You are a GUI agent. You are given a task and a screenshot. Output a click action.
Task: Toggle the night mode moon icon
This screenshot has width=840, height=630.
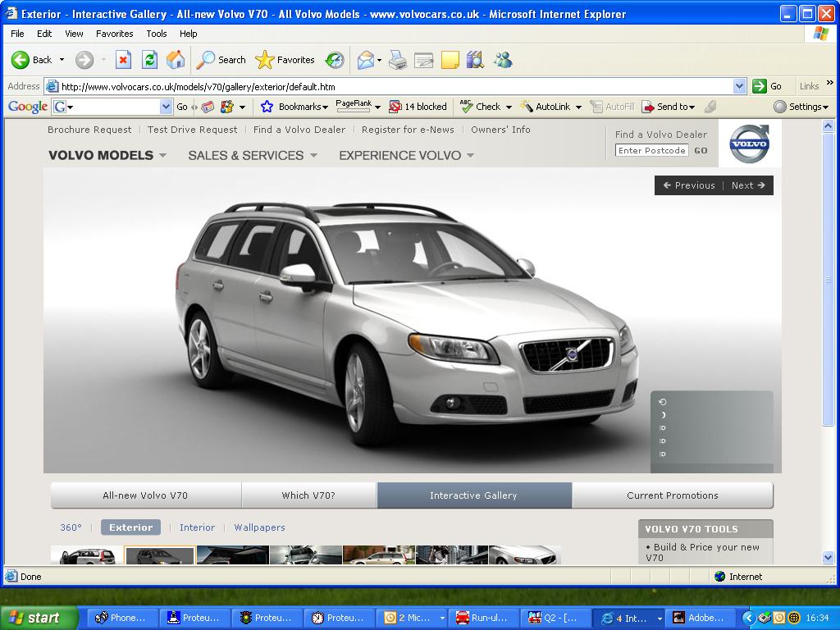663,415
